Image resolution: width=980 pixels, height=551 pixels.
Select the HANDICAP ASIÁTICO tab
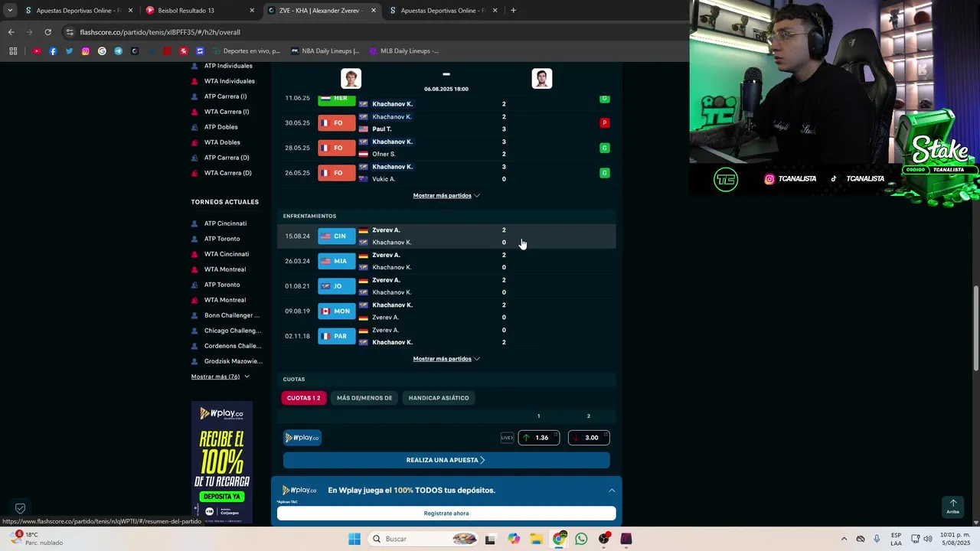click(x=439, y=398)
